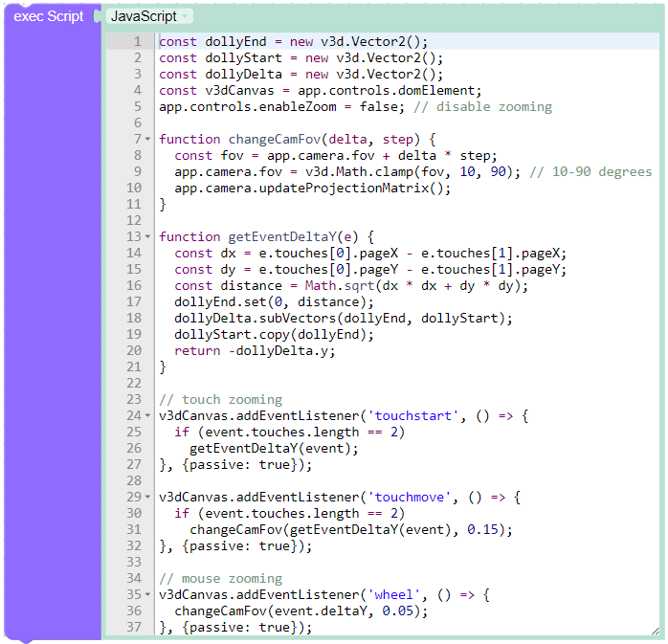Click 'v3d.Math.clamp' text on line 9
Screen dimensions: 668x644
tap(359, 171)
